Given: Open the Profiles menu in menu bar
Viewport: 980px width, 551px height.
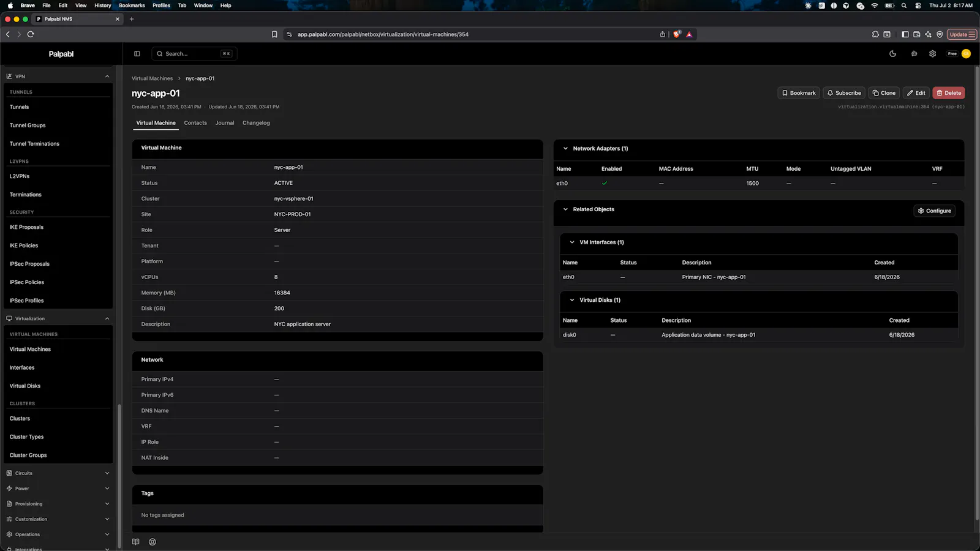Looking at the screenshot, I should point(162,6).
